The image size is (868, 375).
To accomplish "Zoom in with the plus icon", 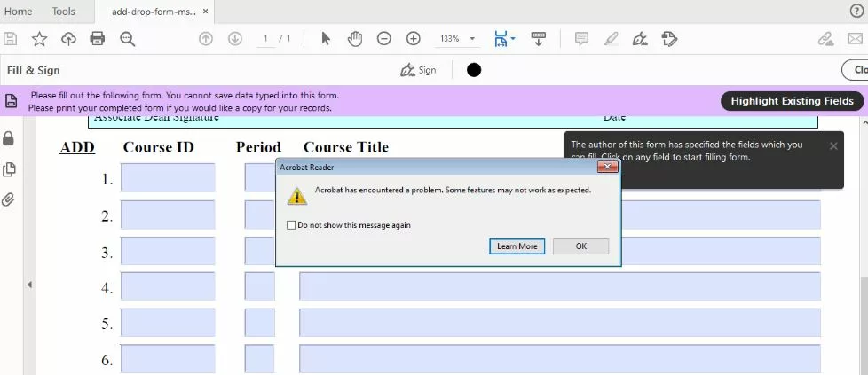I will (x=414, y=39).
